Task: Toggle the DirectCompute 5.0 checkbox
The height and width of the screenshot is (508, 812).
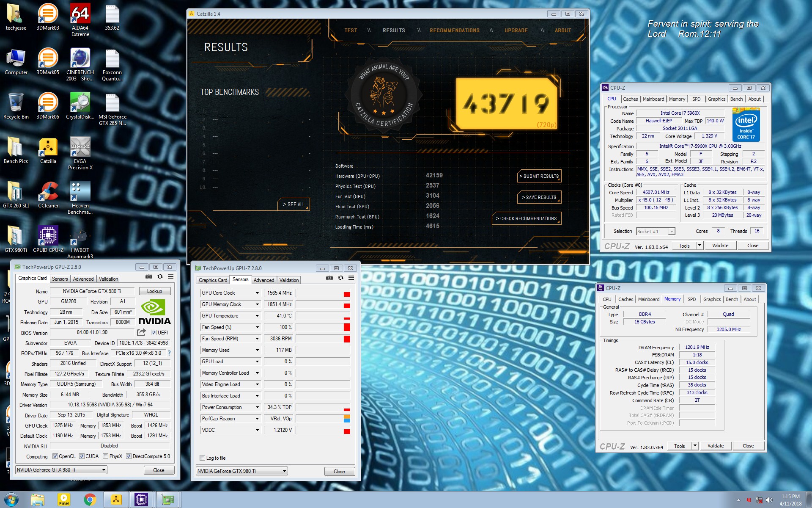Action: click(x=129, y=456)
